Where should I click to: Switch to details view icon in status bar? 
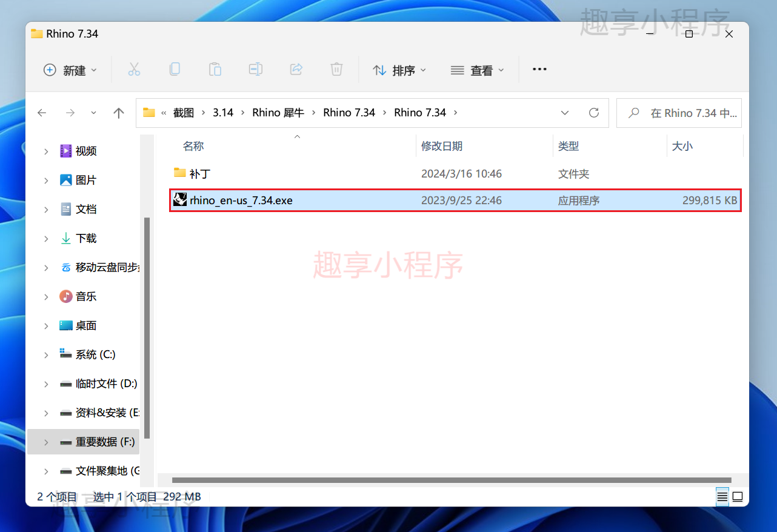[722, 497]
